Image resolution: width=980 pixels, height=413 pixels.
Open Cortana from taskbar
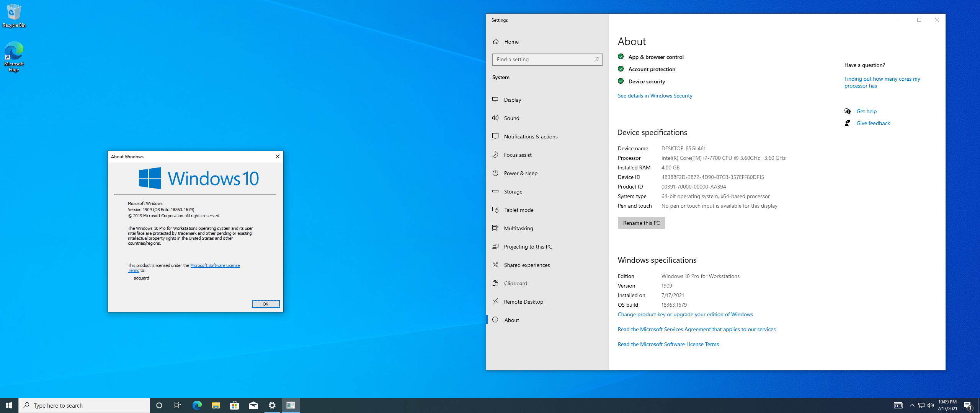159,405
